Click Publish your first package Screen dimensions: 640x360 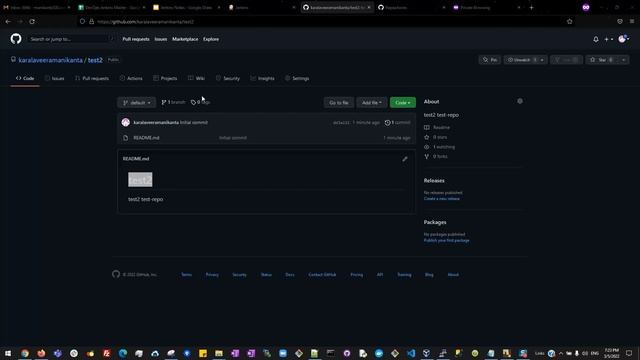click(x=447, y=240)
